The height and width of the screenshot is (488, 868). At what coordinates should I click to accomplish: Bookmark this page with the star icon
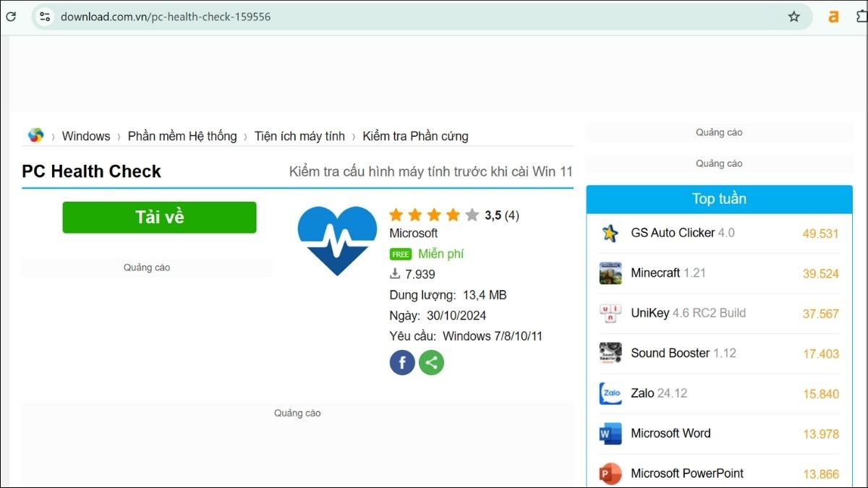coord(794,17)
